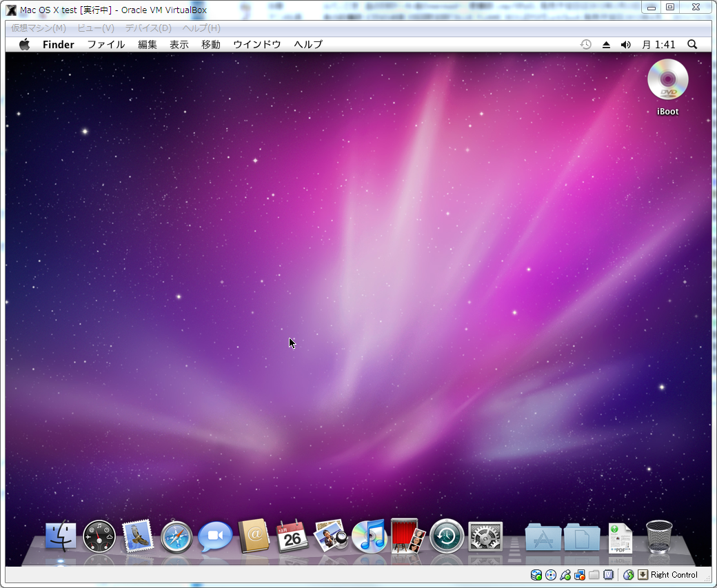Open the volume control in menu bar
This screenshot has height=588, width=717.
626,44
